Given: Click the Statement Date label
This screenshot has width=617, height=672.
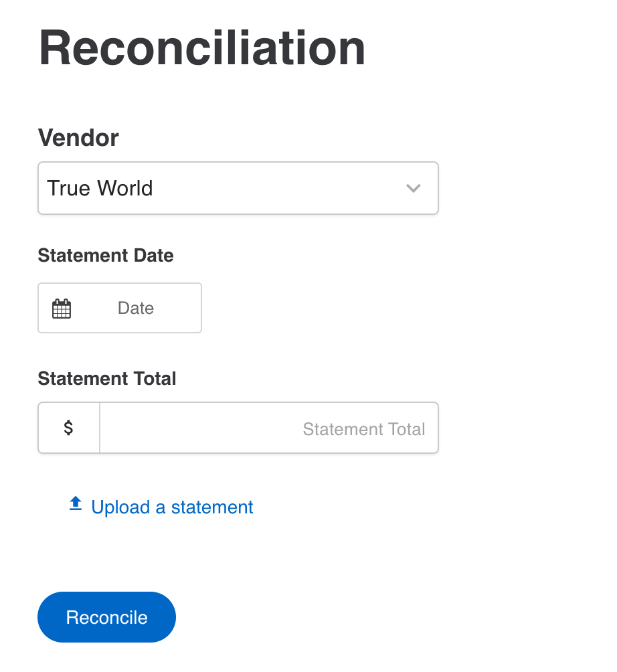Looking at the screenshot, I should coord(106,256).
